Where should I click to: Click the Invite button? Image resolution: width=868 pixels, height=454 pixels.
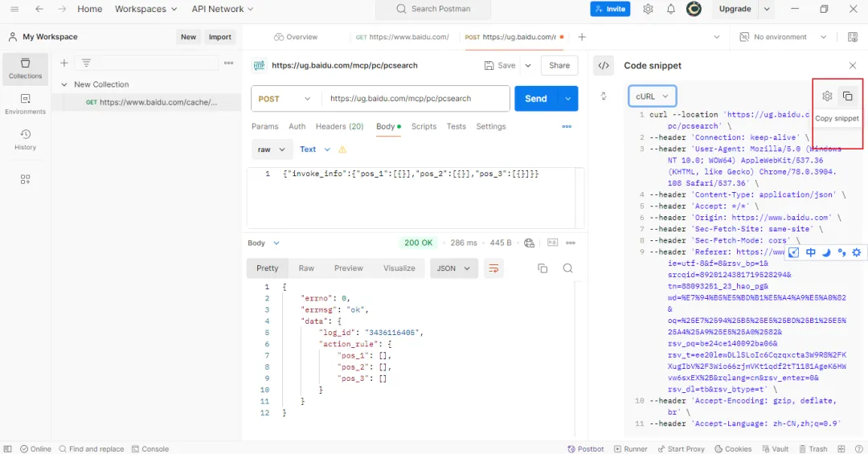click(610, 9)
